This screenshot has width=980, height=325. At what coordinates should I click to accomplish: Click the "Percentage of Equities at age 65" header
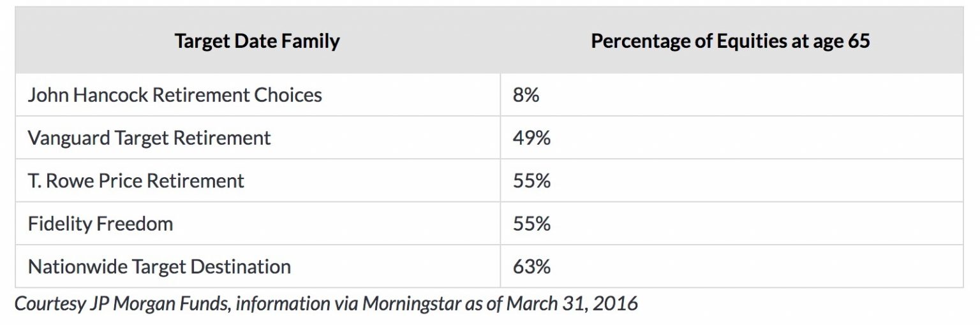(x=731, y=41)
